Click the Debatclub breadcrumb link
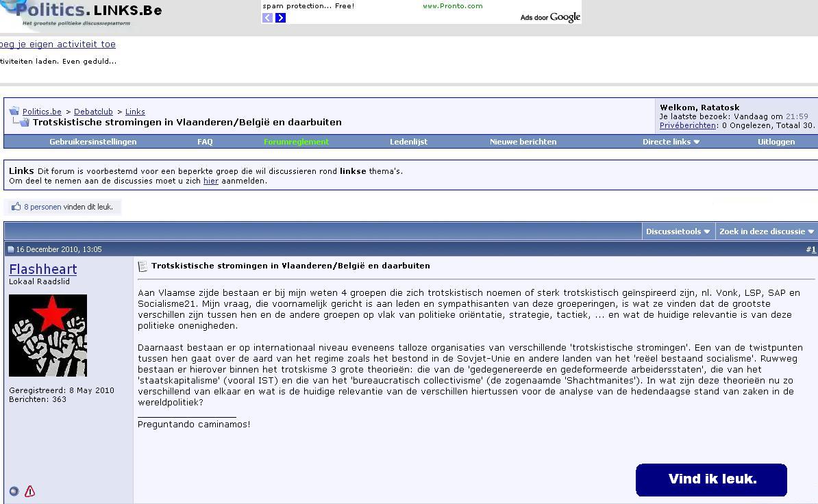This screenshot has height=504, width=818. [x=93, y=112]
